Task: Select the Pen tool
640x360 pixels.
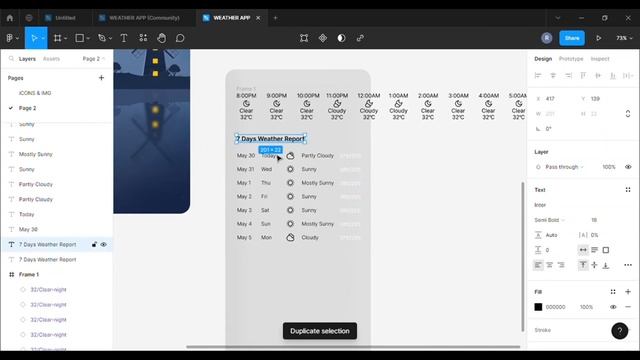Action: (x=102, y=38)
